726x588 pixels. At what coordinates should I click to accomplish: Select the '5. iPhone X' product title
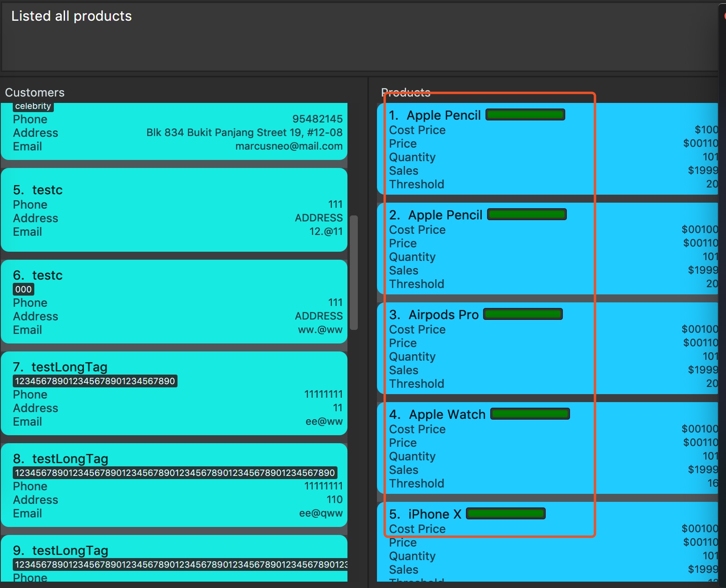(x=425, y=514)
